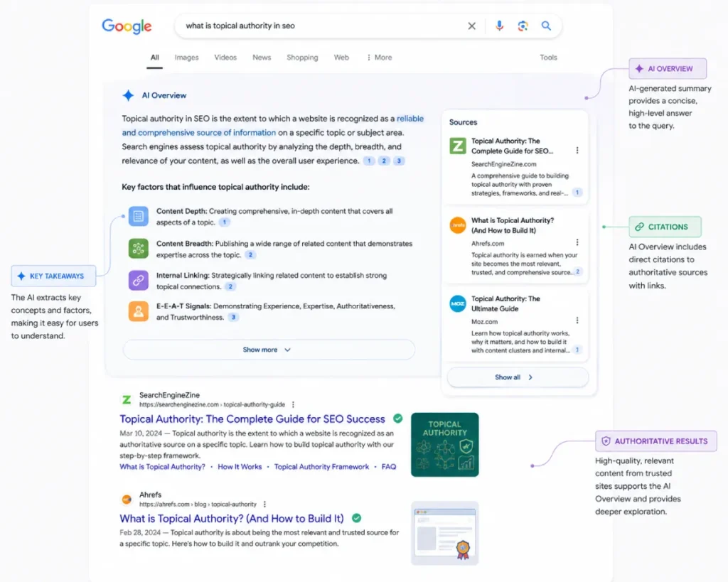The image size is (728, 582).
Task: Follow the 'How It Works' sitelink
Action: 240,467
